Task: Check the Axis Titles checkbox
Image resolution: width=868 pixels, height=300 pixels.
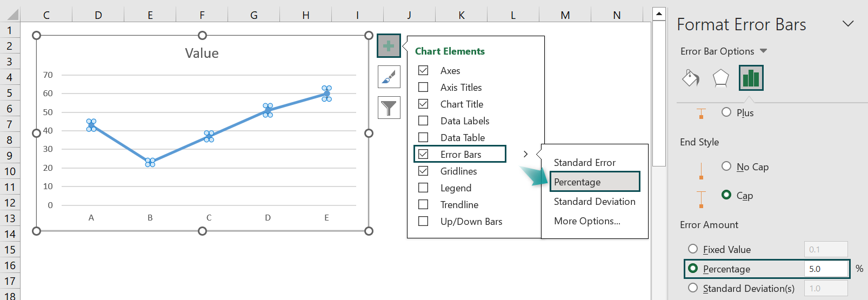Action: pos(423,87)
